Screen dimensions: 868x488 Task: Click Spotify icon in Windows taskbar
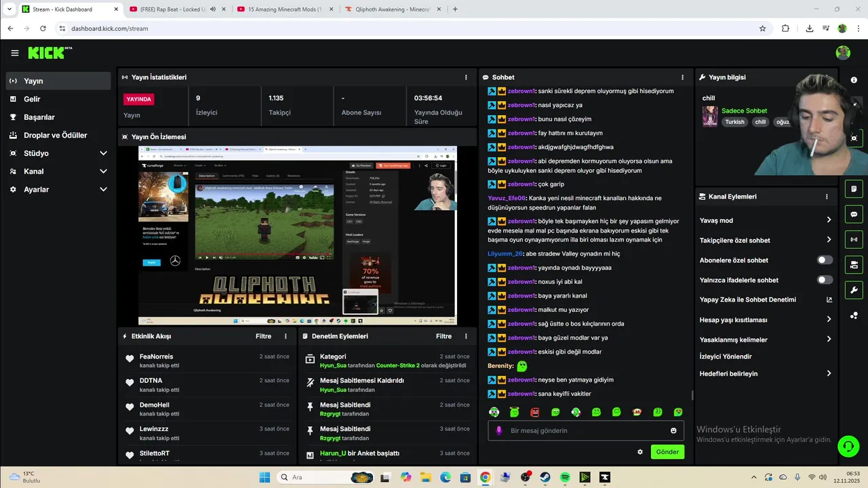point(565,477)
